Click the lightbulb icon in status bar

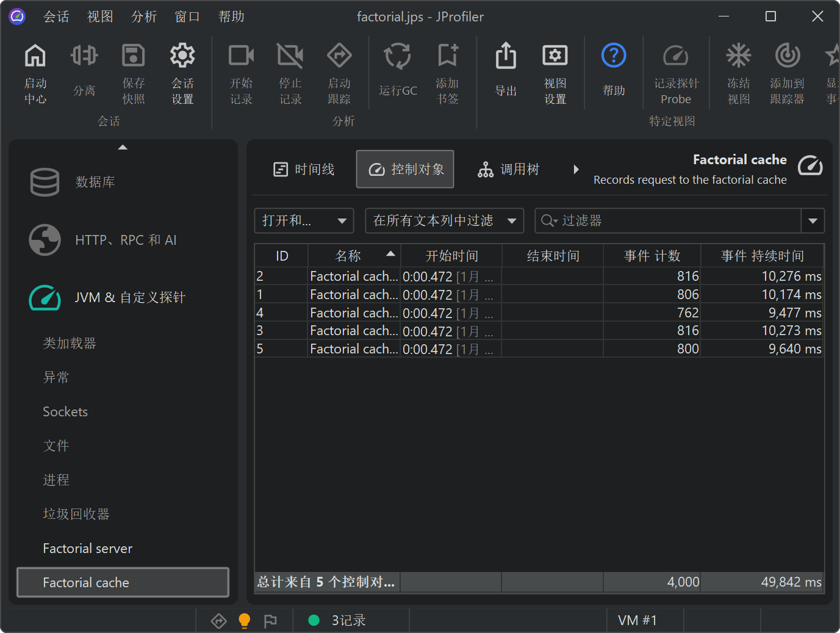click(x=244, y=620)
